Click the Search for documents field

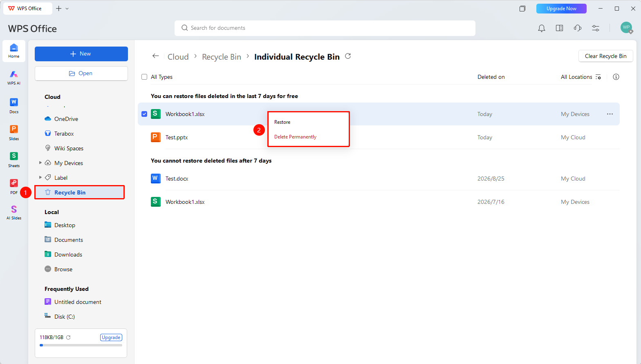pyautogui.click(x=325, y=28)
